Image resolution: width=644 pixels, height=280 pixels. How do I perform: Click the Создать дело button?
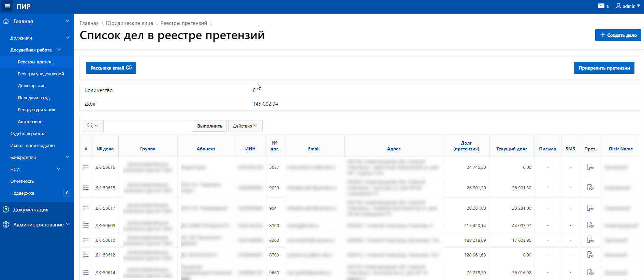coord(618,35)
